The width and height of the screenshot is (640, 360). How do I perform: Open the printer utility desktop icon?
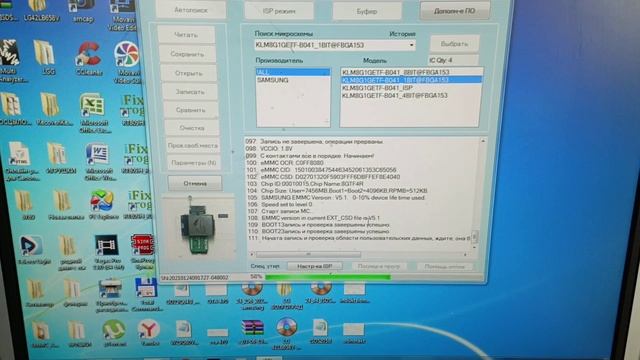110,295
